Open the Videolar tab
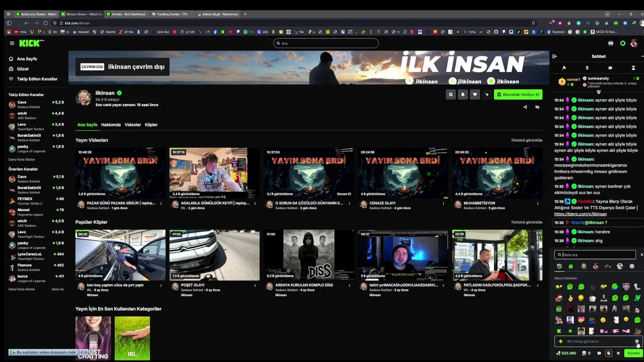644x362 pixels. [x=133, y=125]
